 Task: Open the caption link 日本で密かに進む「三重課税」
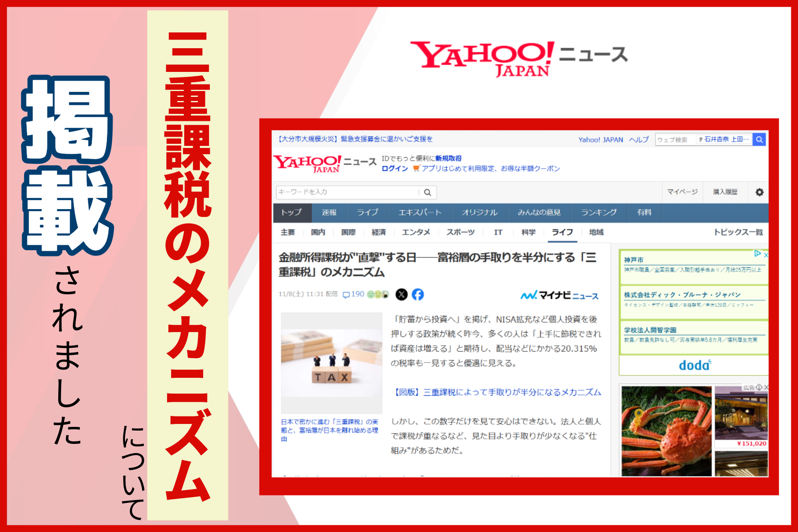point(330,430)
